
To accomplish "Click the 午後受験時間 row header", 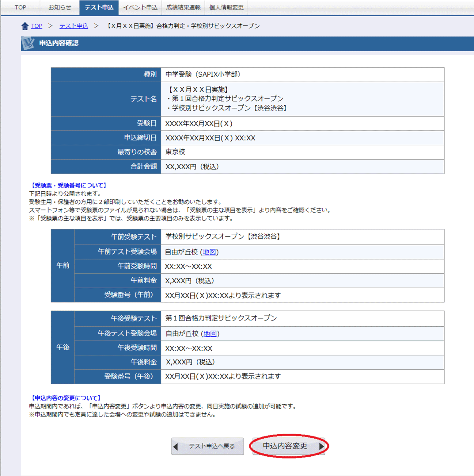I will click(x=118, y=347).
